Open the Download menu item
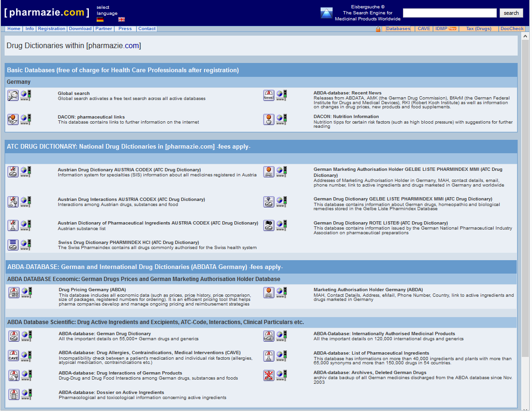 point(80,29)
